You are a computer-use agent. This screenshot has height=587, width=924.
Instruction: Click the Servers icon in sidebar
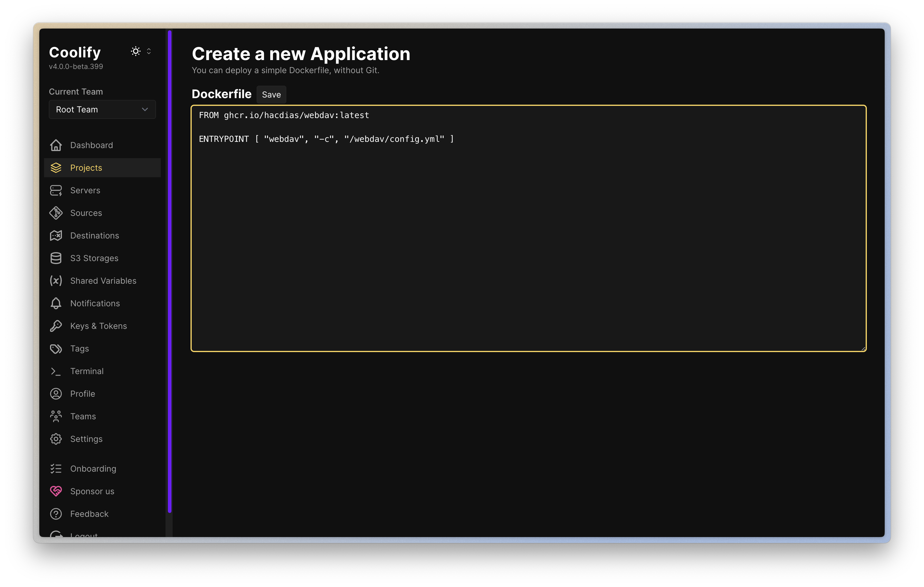(x=56, y=190)
